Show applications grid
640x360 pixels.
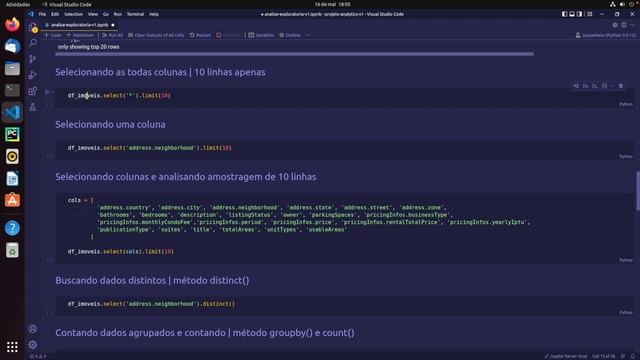coord(12,347)
